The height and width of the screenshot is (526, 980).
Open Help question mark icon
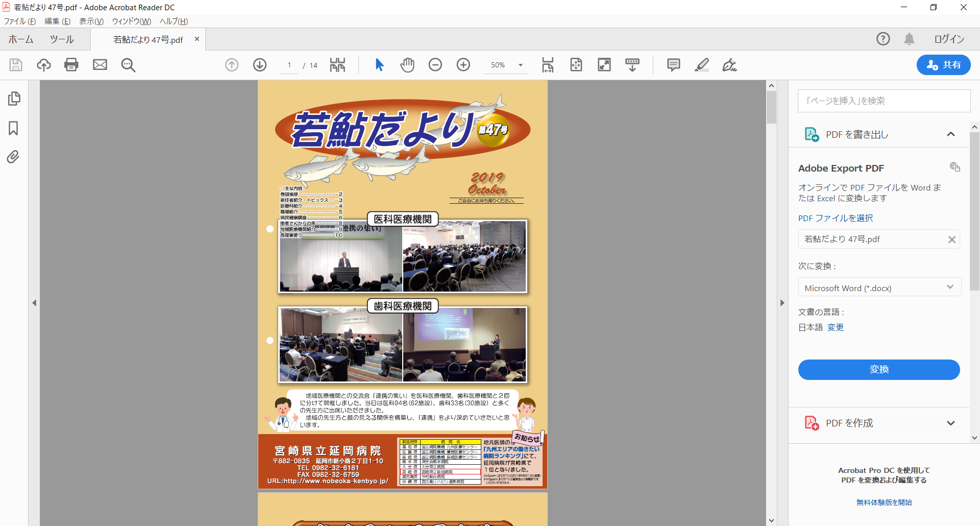(x=883, y=39)
